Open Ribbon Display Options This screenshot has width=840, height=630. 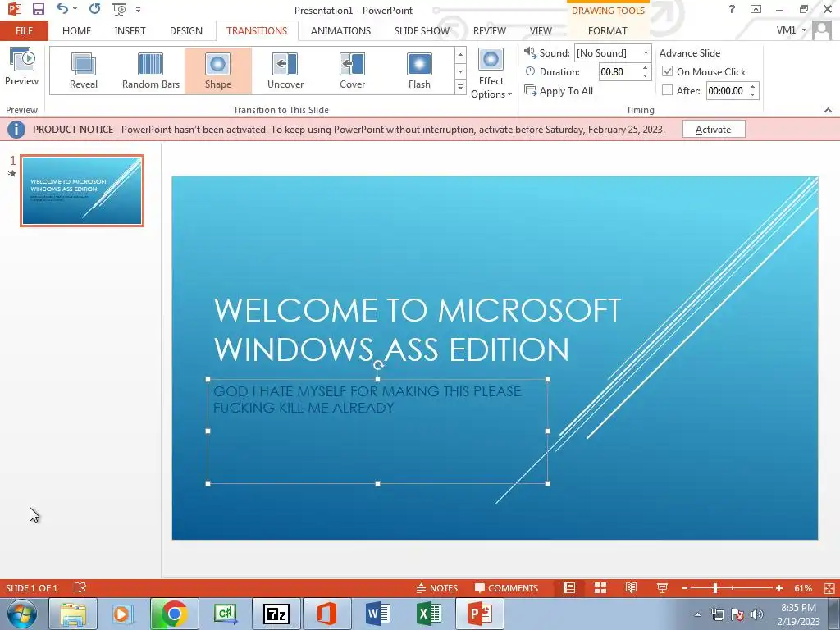[x=756, y=9]
